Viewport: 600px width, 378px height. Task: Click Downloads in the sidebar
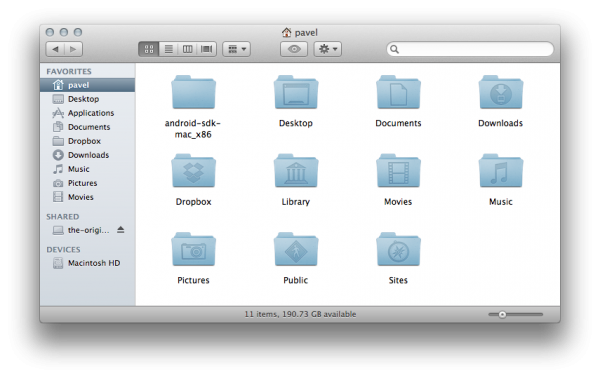click(87, 155)
